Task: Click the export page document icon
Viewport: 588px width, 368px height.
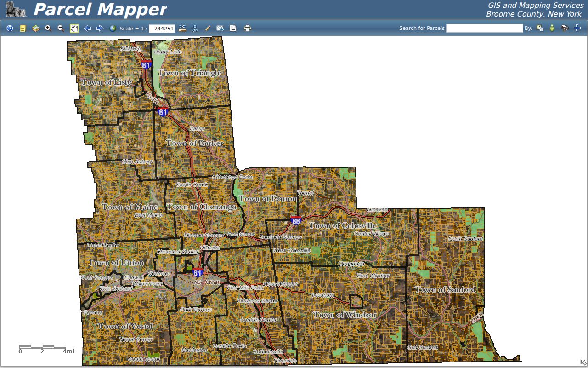Action: point(233,29)
